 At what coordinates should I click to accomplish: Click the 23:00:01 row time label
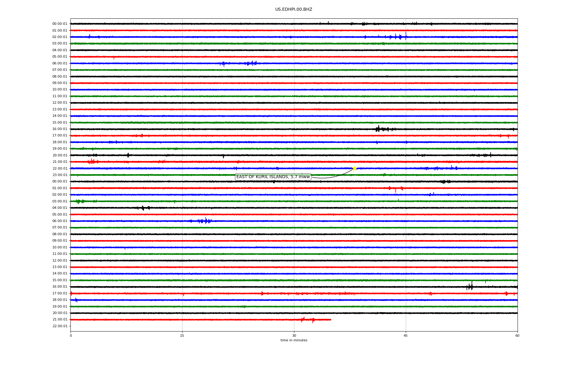coord(60,175)
